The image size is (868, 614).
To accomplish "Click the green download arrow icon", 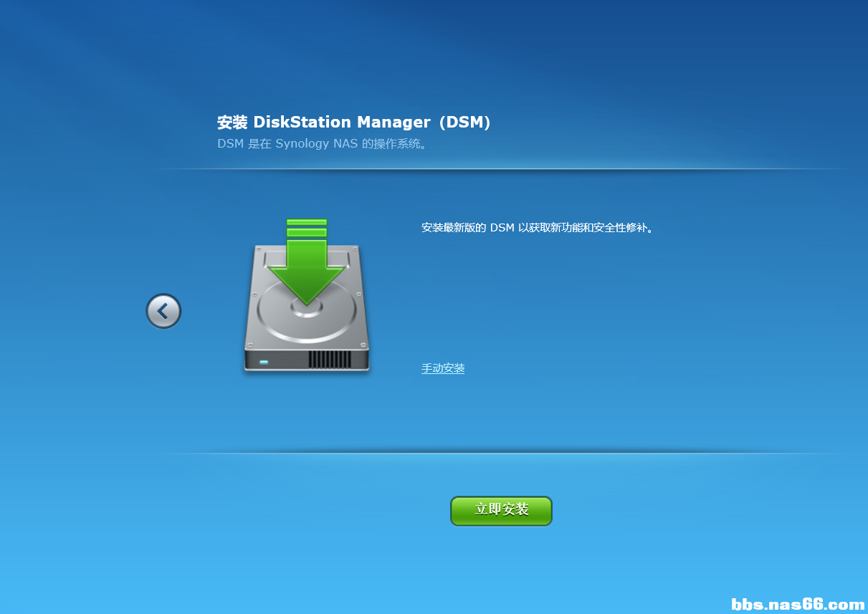I will pyautogui.click(x=307, y=262).
